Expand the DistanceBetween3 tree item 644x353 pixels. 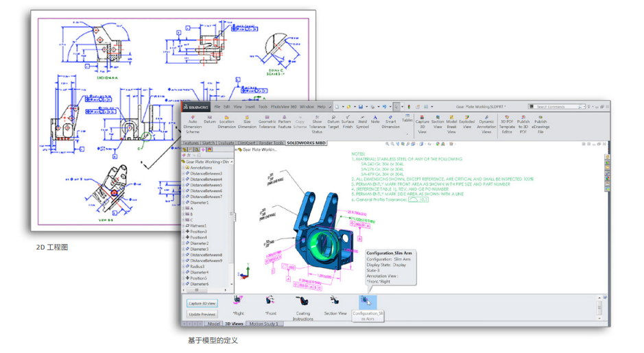point(184,173)
